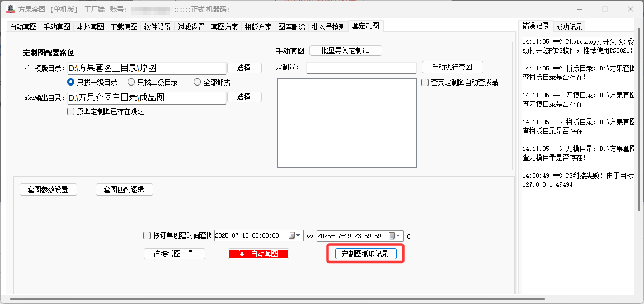Select the 套定制图 tab
Image resolution: width=644 pixels, height=304 pixels.
point(365,26)
